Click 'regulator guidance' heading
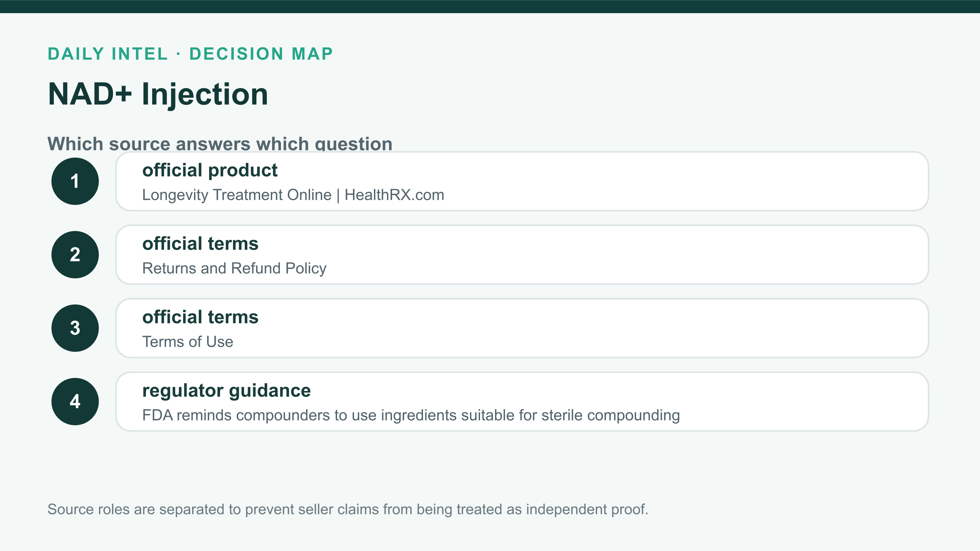The image size is (980, 551). click(x=226, y=391)
